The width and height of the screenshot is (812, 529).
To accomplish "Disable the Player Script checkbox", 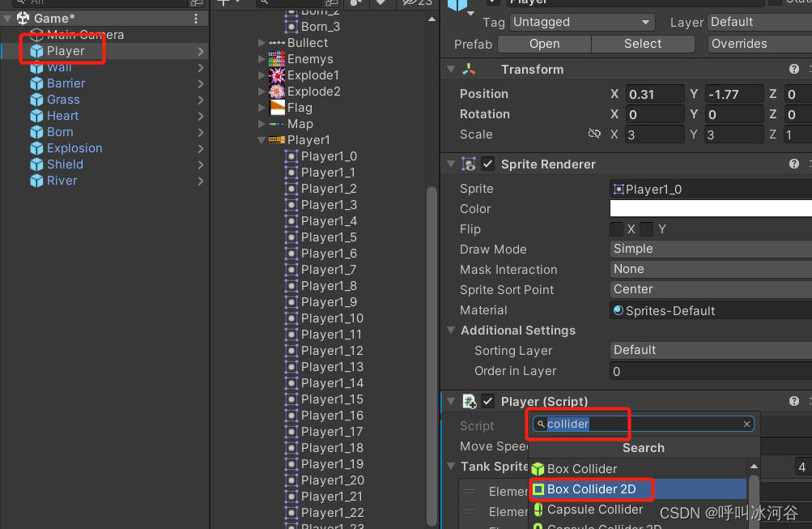I will [488, 401].
